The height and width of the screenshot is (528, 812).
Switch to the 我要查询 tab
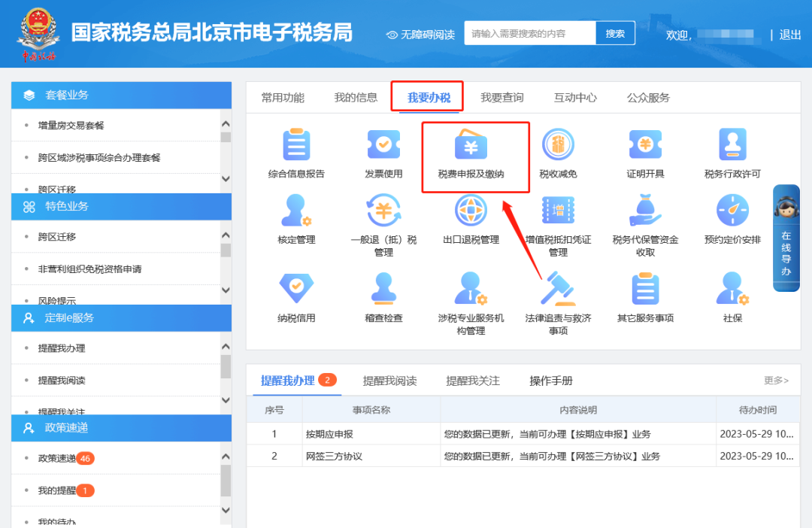501,98
